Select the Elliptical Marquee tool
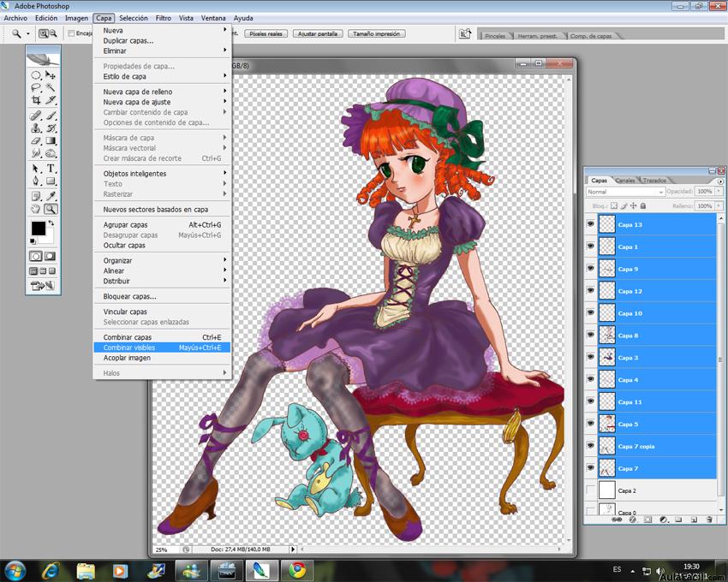Viewport: 728px width, 582px height. click(x=36, y=75)
